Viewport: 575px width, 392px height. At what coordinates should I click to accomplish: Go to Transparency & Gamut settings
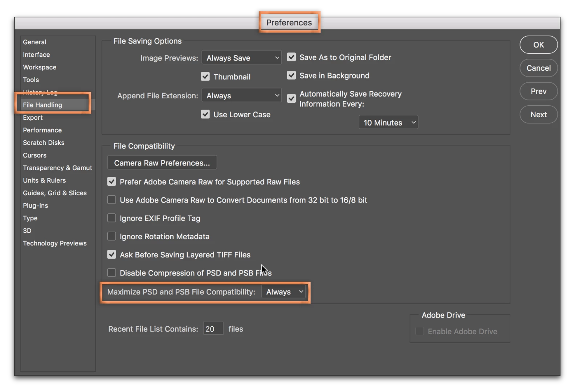pyautogui.click(x=58, y=168)
